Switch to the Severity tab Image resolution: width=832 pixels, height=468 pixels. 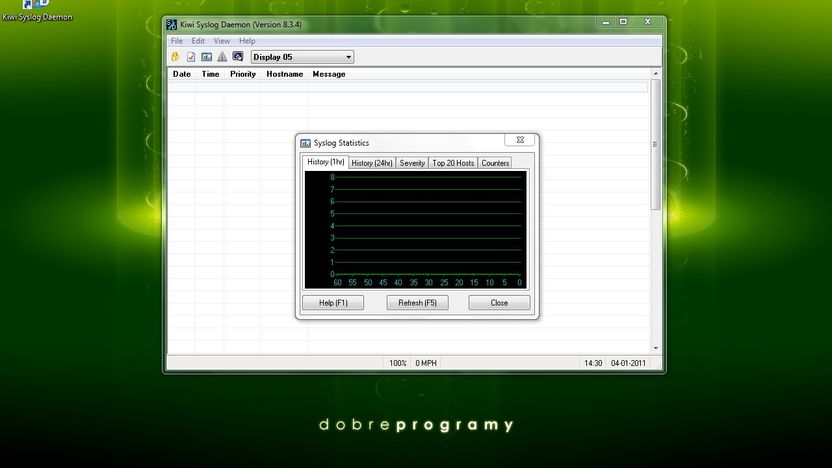(x=412, y=163)
